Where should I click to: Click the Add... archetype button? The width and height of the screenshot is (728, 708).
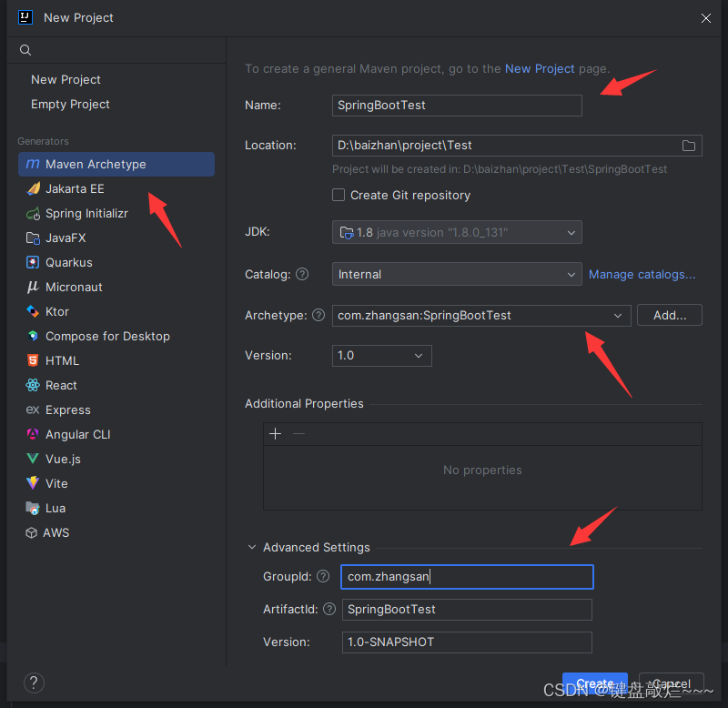click(670, 315)
